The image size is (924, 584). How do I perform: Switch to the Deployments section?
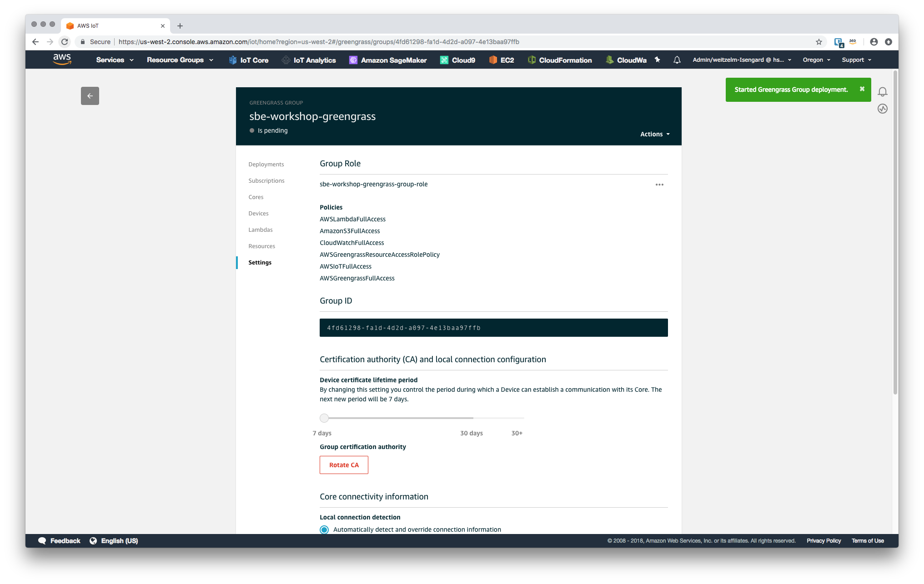pyautogui.click(x=266, y=165)
